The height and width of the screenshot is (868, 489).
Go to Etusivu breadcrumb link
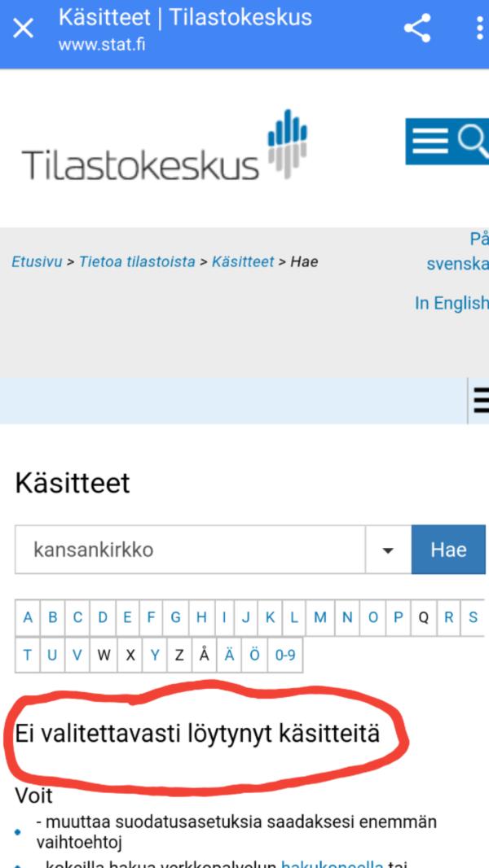pos(37,261)
